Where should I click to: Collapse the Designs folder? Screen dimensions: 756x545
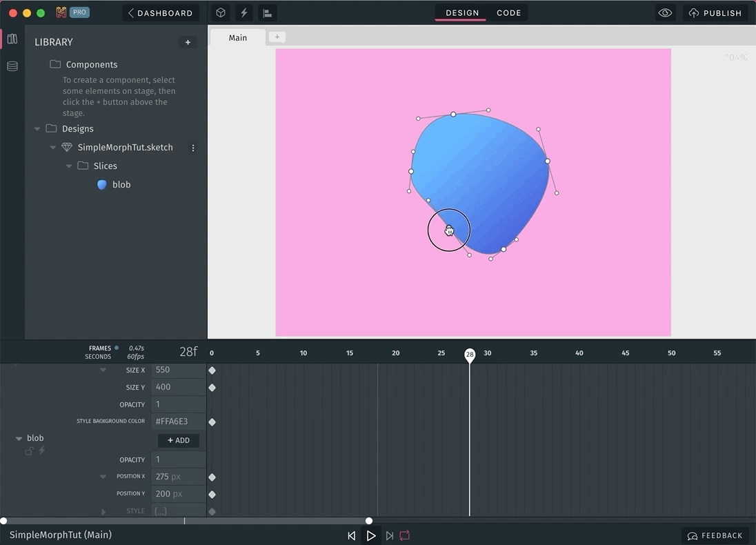pyautogui.click(x=37, y=129)
